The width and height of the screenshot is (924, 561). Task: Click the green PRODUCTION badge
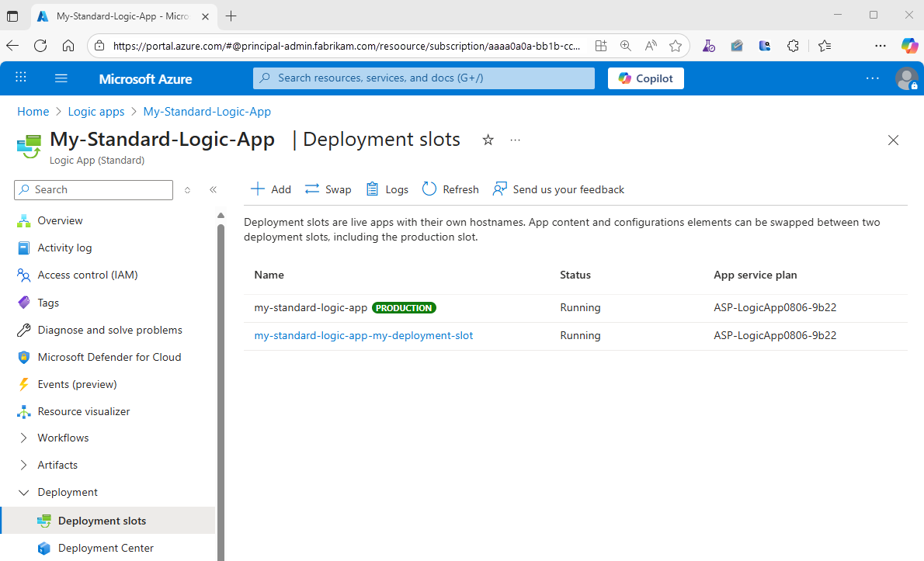click(x=405, y=308)
